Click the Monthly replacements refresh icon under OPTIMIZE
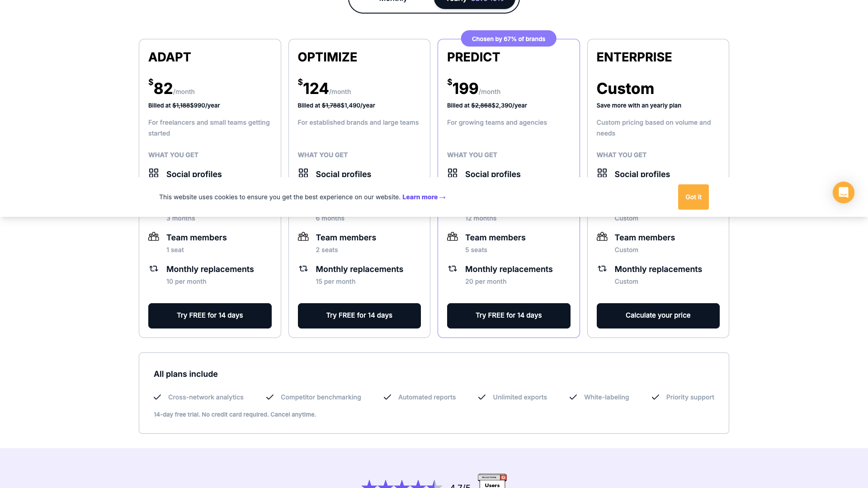 (303, 268)
